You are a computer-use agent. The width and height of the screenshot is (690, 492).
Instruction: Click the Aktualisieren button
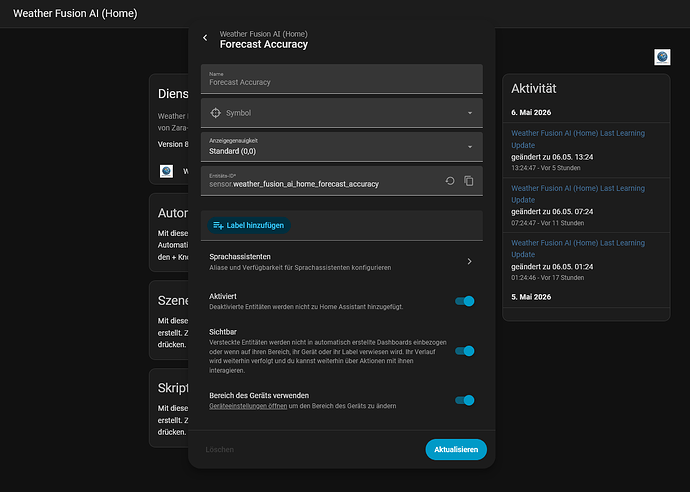[x=456, y=449]
